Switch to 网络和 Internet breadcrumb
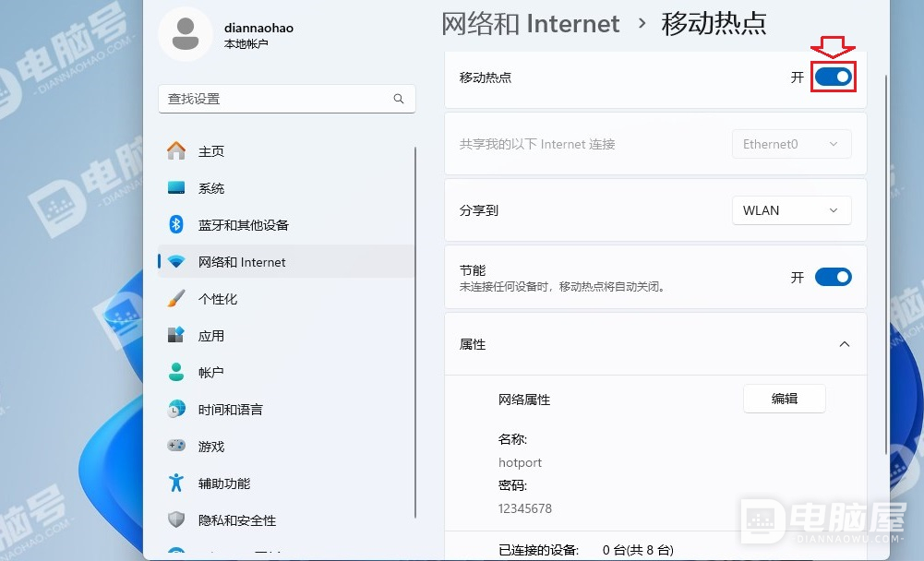 point(531,24)
